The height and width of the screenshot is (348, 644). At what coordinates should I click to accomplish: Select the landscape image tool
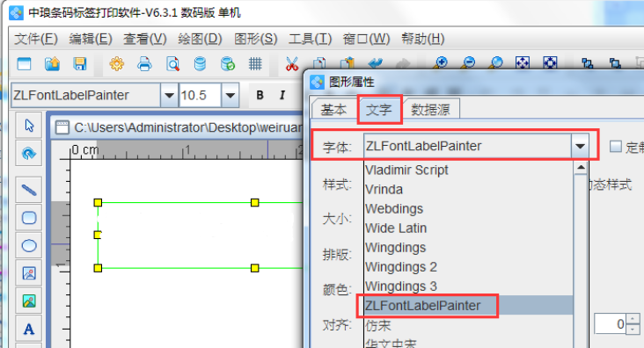(29, 301)
